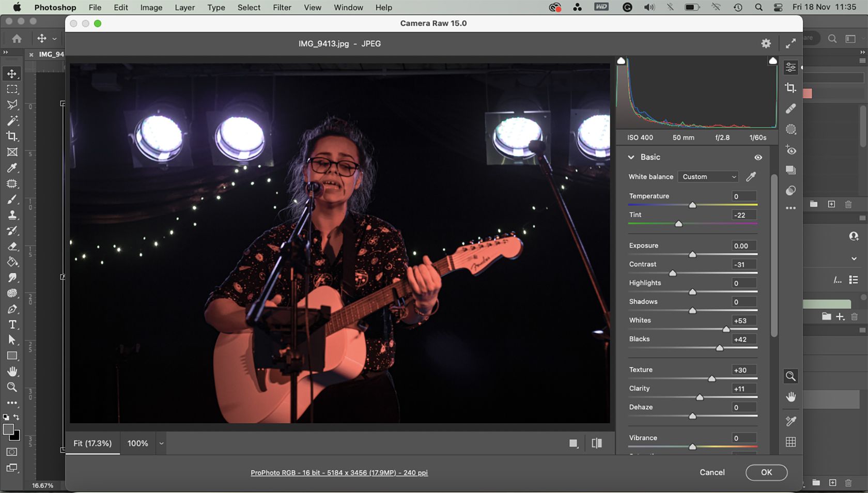Toggle Basic panel visibility eye
The width and height of the screenshot is (868, 493).
[x=758, y=158]
